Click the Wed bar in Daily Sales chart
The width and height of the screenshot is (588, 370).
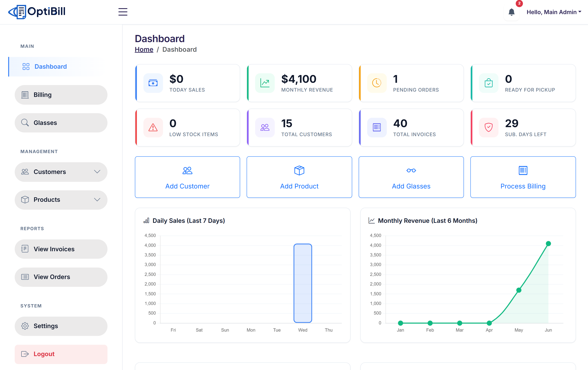point(303,283)
